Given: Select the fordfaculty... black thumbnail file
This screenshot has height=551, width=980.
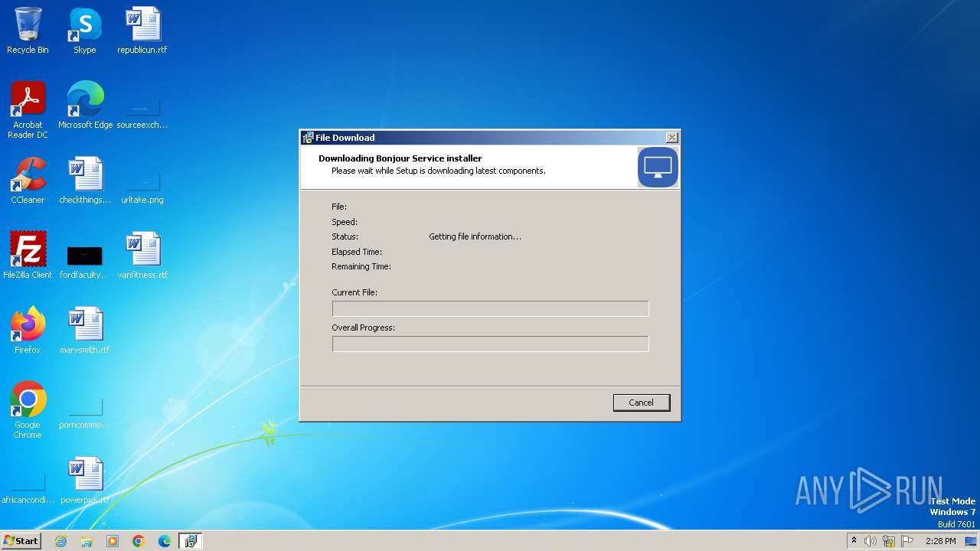Looking at the screenshot, I should [85, 260].
